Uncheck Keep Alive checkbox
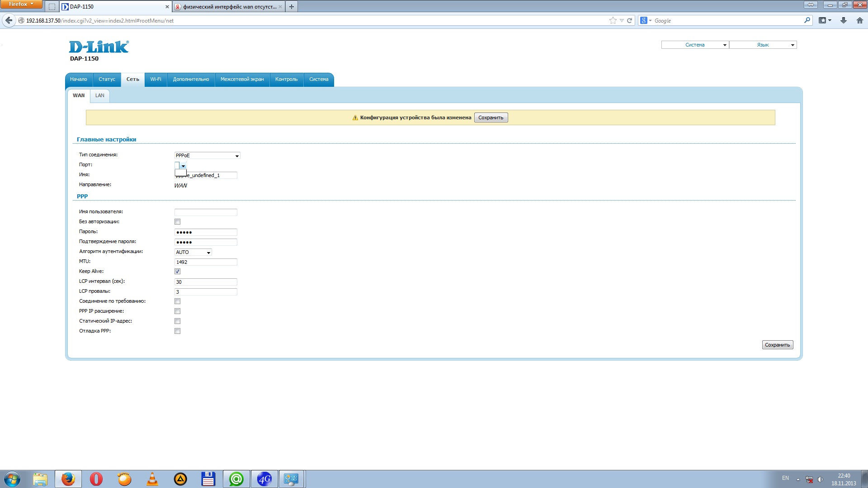 click(x=177, y=272)
